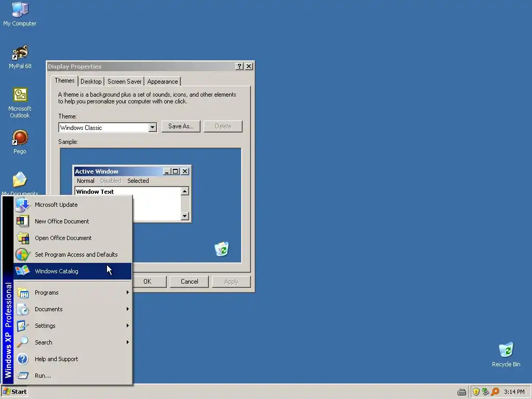This screenshot has width=532, height=399.
Task: Click the Display Properties title bar
Action: click(x=151, y=66)
